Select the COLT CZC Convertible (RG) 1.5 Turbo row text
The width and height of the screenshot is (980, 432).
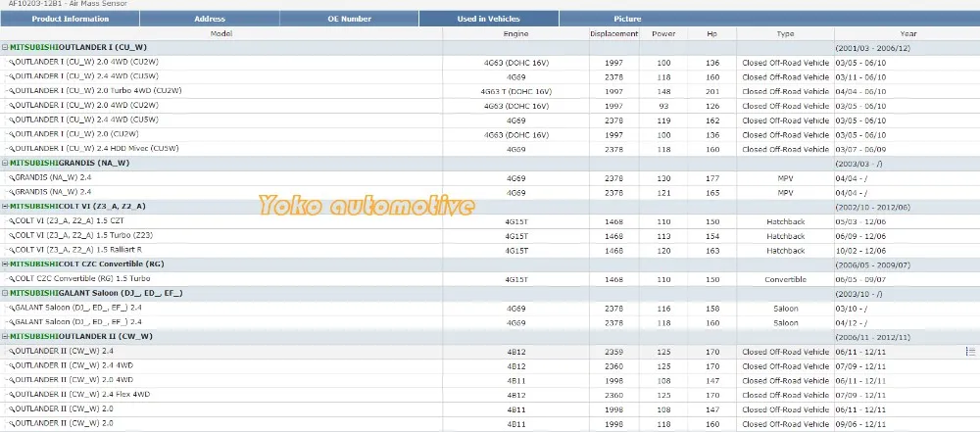point(82,279)
